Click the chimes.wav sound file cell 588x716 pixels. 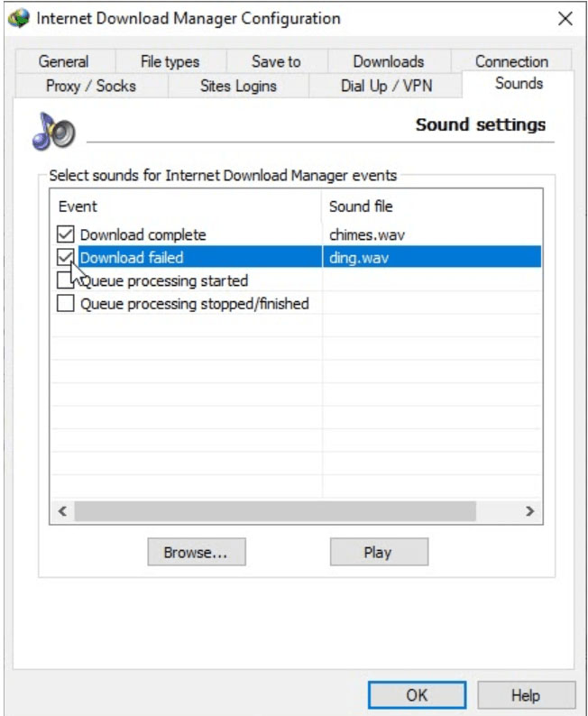click(367, 234)
